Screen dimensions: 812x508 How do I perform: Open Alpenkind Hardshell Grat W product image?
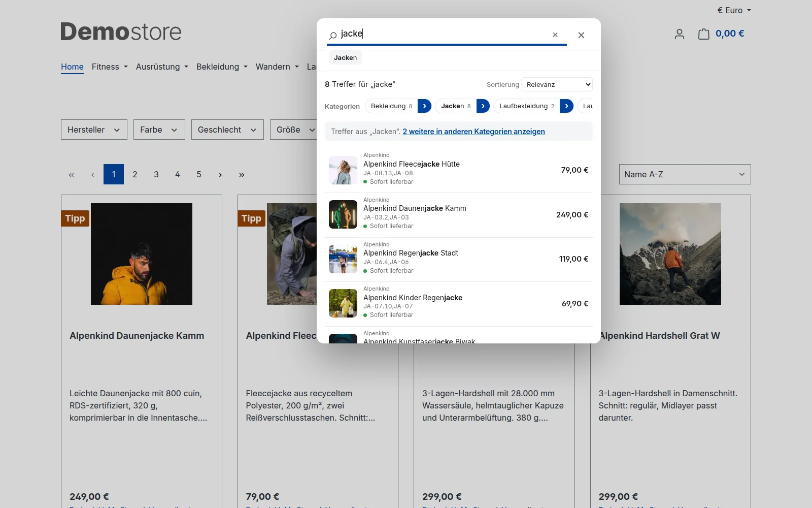coord(670,254)
